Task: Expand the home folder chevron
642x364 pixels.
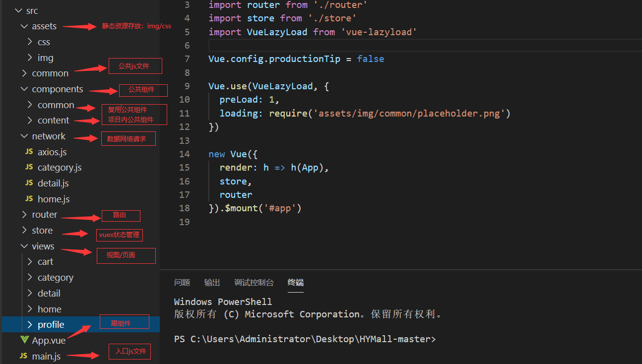Action: click(30, 309)
